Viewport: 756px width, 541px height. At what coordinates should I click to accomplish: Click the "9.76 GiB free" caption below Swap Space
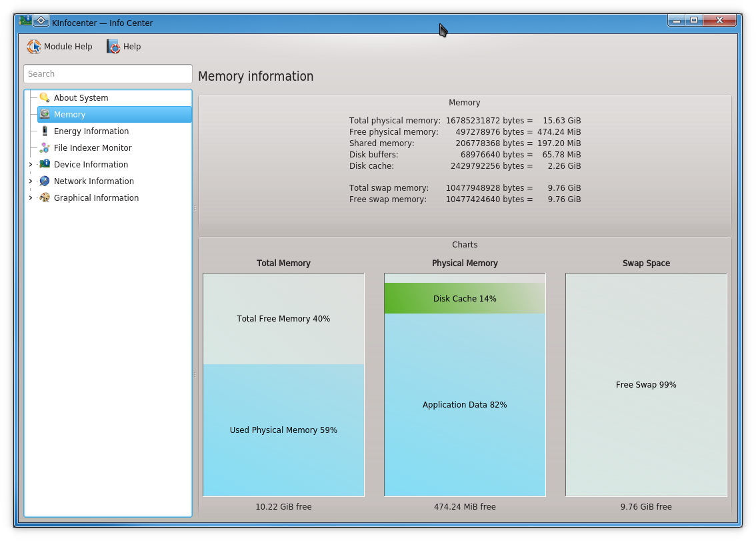(x=646, y=507)
